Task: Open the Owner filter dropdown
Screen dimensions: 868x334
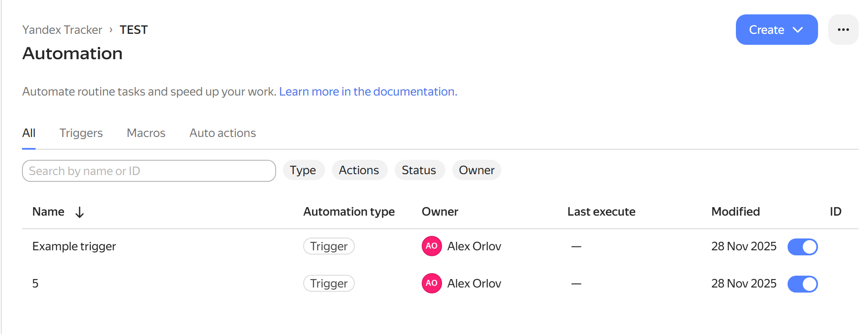Action: point(476,170)
